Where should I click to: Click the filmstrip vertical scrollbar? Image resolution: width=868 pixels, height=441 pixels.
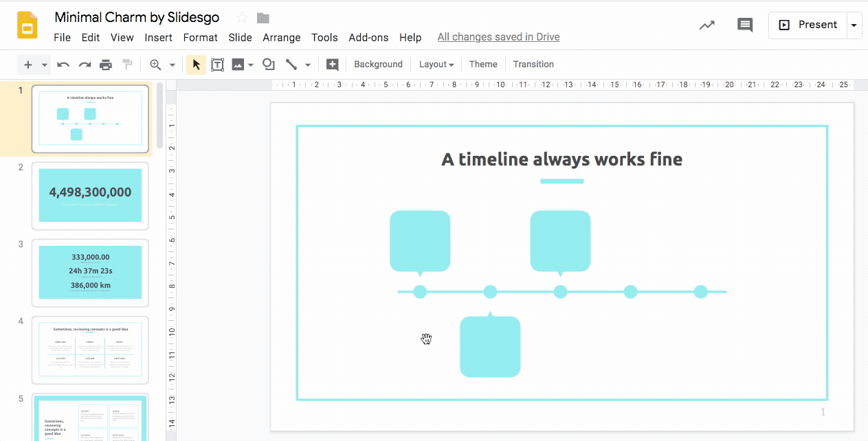click(160, 115)
